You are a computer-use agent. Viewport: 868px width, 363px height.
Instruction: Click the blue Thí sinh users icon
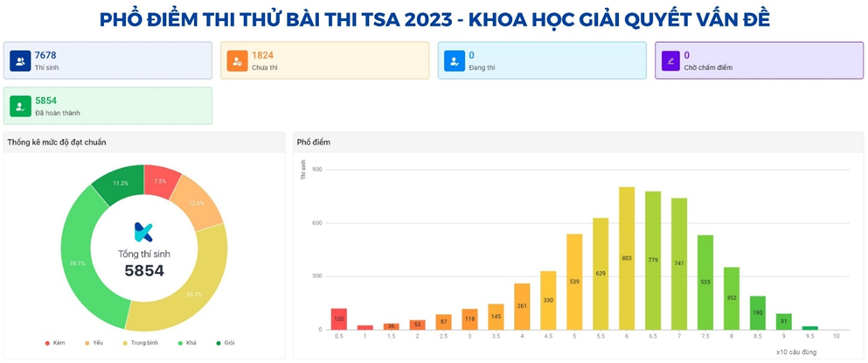[x=20, y=60]
